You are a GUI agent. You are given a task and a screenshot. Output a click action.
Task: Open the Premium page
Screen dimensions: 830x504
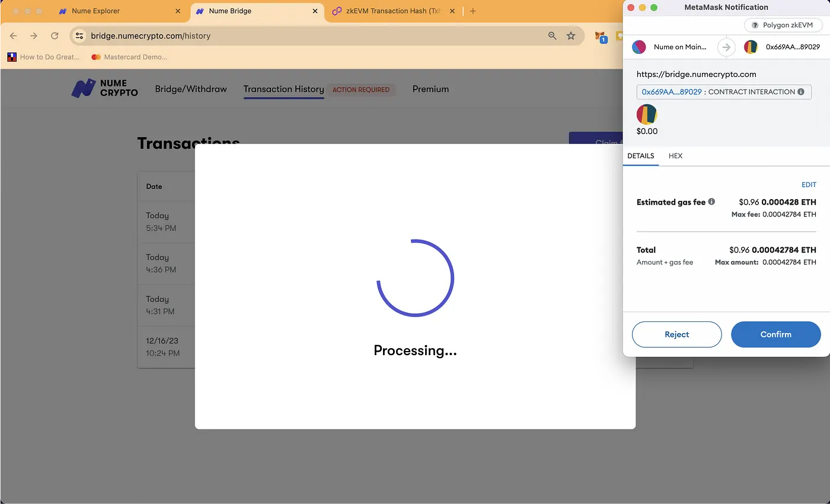point(430,89)
